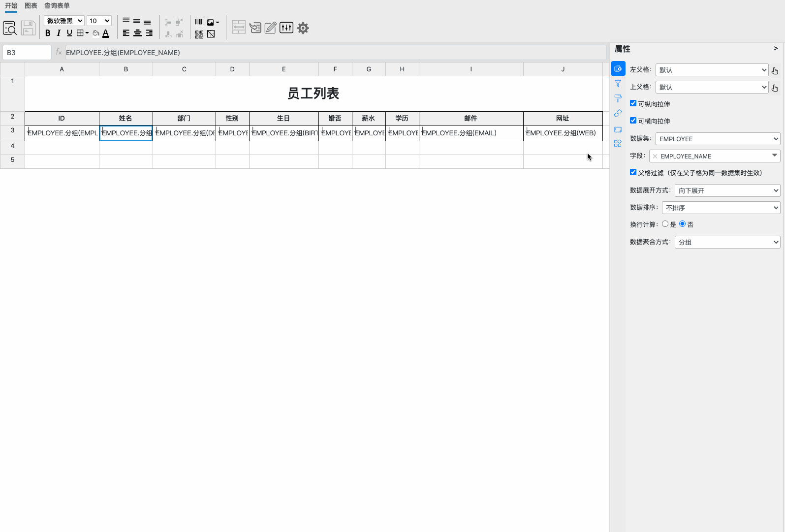Open the 数据展开方式 dropdown
The width and height of the screenshot is (785, 532).
coord(727,190)
